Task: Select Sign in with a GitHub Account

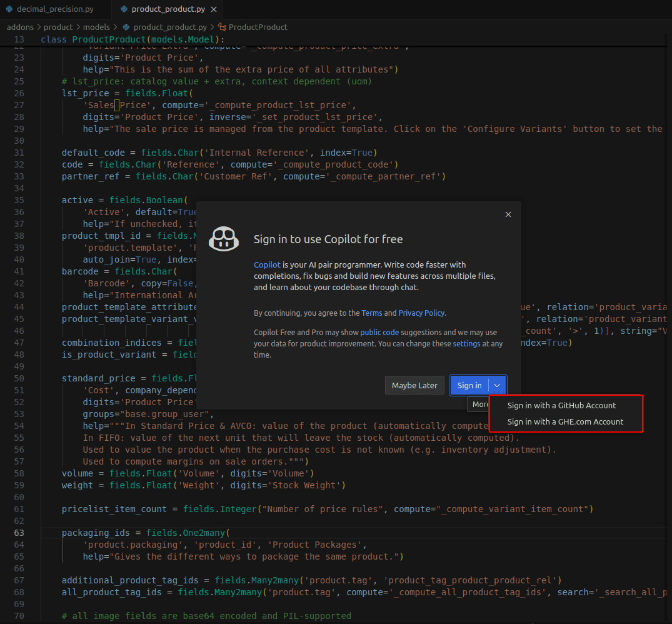Action: click(561, 405)
